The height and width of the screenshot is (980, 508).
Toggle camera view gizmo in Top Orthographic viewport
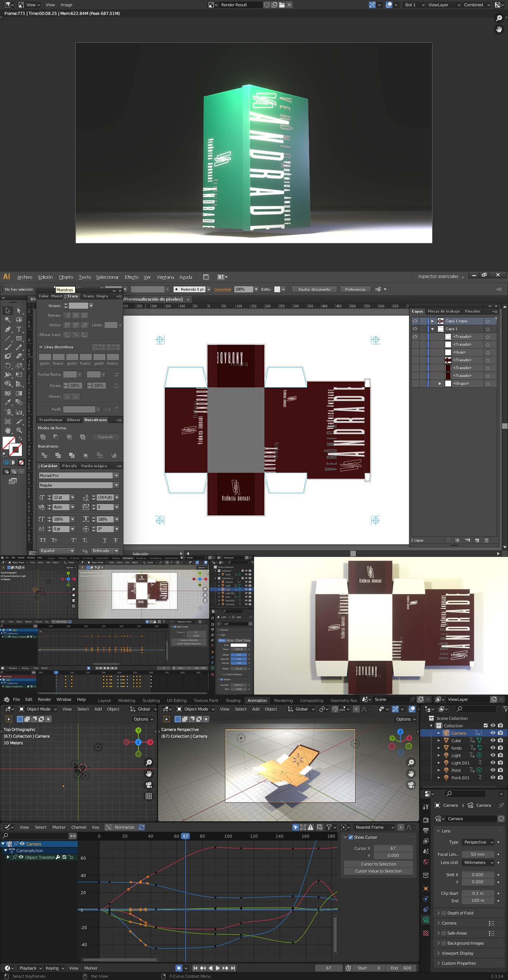click(149, 785)
